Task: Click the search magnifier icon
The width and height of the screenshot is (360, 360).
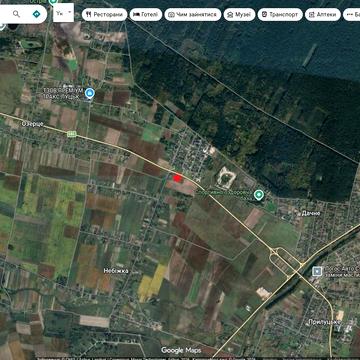Action: click(x=16, y=14)
